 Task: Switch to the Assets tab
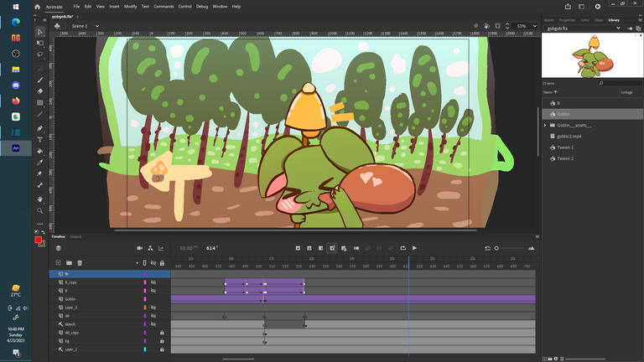pyautogui.click(x=548, y=20)
